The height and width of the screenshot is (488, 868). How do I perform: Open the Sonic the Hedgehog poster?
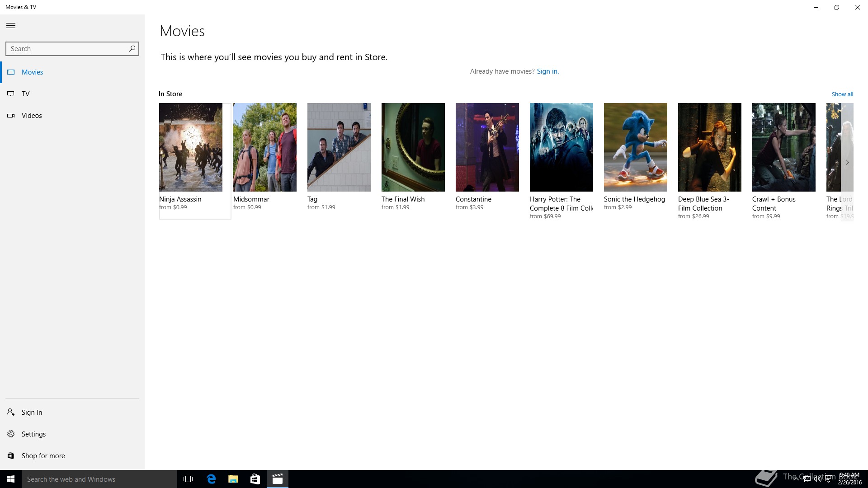[636, 147]
